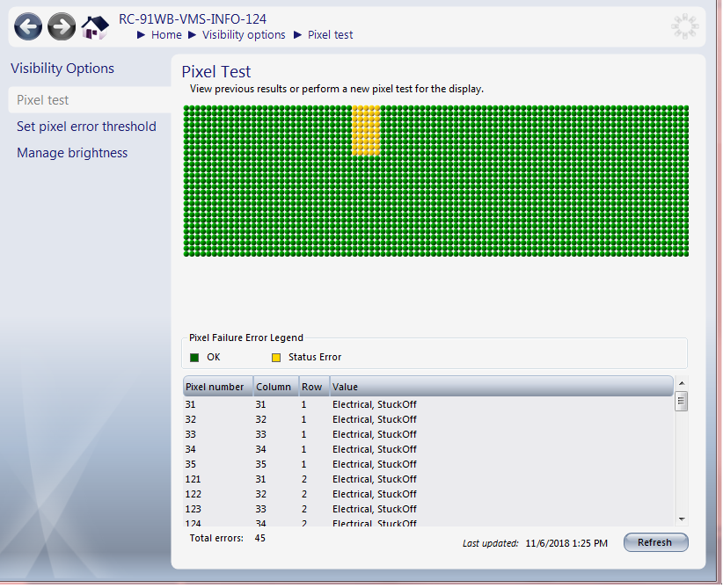This screenshot has height=588, width=723.
Task: Click the back arrow navigation button
Action: tap(28, 27)
